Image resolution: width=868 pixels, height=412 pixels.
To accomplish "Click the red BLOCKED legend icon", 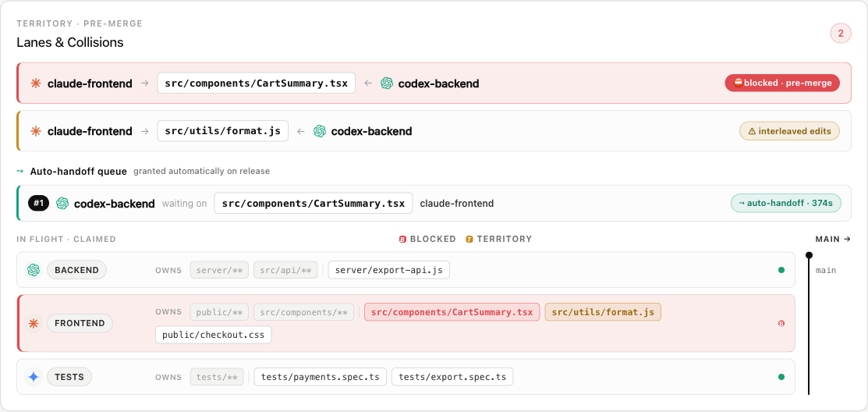I will tap(403, 240).
